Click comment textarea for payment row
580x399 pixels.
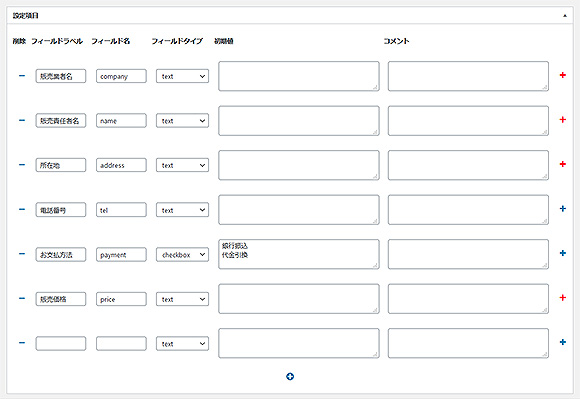pyautogui.click(x=468, y=254)
